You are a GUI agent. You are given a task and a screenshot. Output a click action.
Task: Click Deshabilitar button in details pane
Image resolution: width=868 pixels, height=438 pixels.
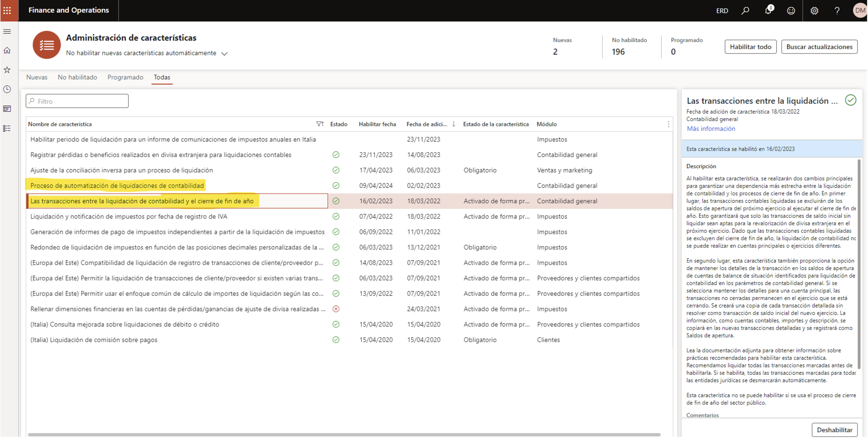pyautogui.click(x=834, y=430)
